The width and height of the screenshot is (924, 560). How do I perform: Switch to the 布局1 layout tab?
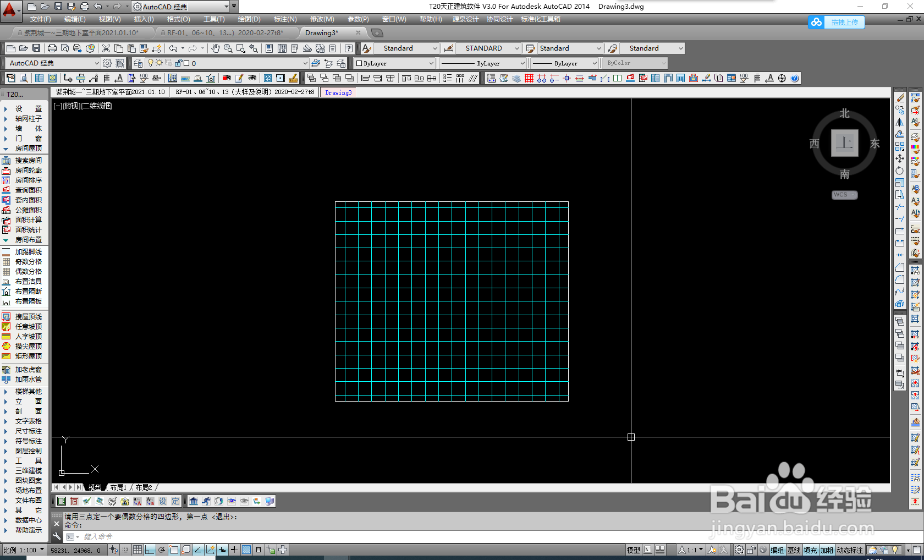[x=118, y=487]
